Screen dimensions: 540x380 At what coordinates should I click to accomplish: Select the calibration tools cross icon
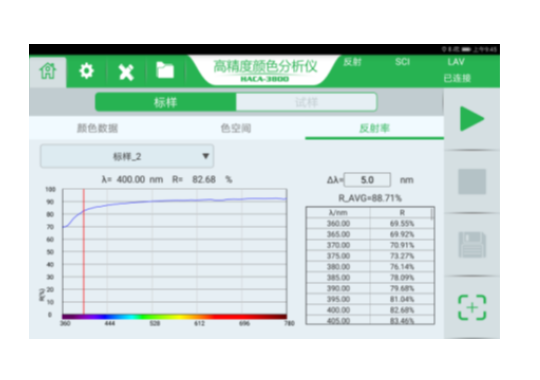point(126,72)
